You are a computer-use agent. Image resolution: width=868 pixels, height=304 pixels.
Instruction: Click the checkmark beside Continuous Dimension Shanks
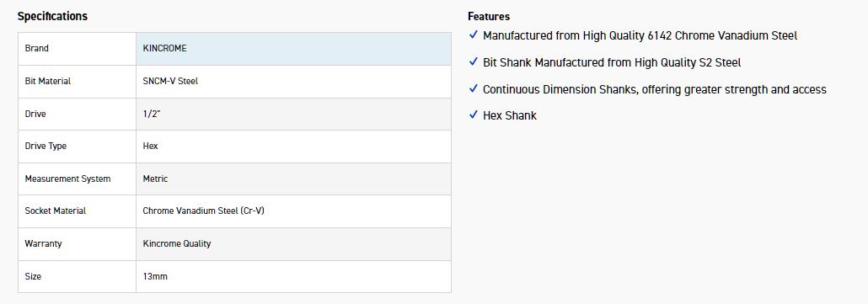pos(474,88)
